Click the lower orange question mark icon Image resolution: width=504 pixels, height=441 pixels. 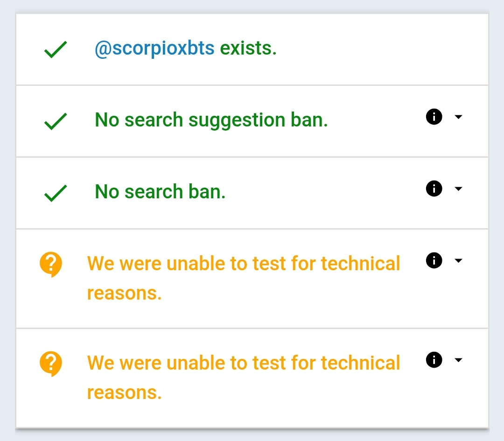[x=51, y=364]
